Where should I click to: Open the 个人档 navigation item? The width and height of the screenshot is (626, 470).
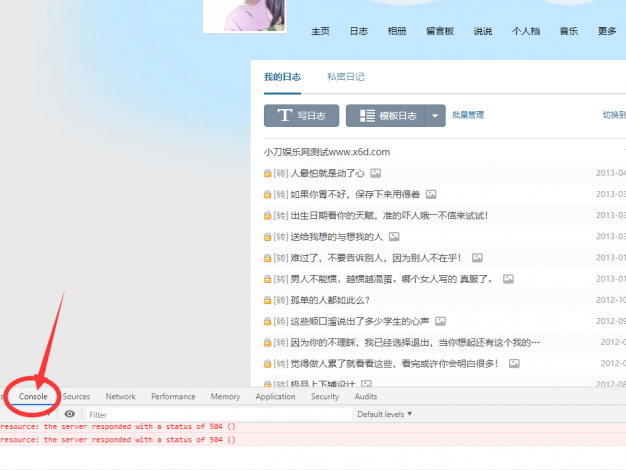526,31
